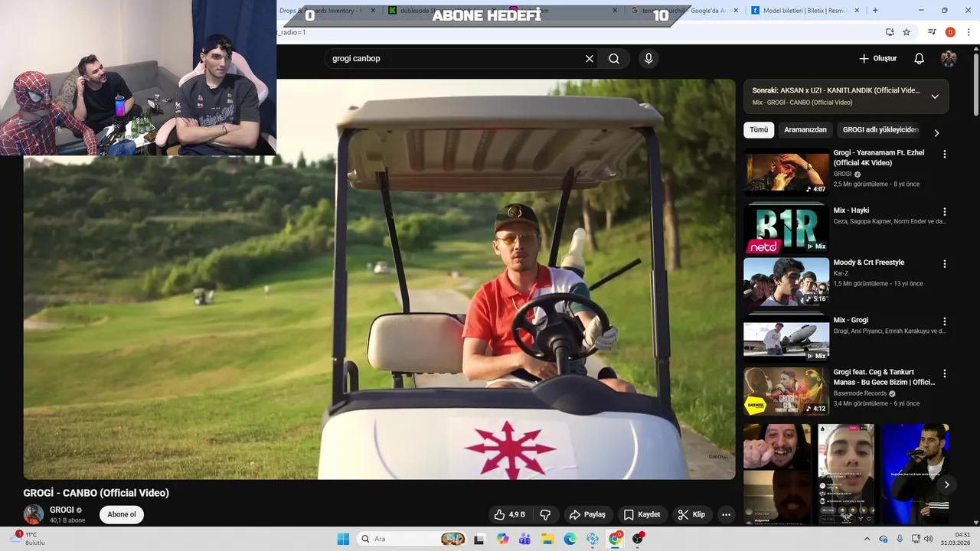Image resolution: width=980 pixels, height=551 pixels.
Task: Open options for Moody & Crt Freestyle
Action: (x=944, y=263)
